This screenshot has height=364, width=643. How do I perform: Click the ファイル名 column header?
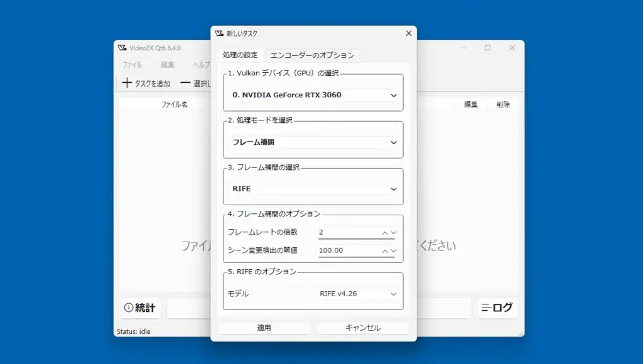click(x=174, y=105)
